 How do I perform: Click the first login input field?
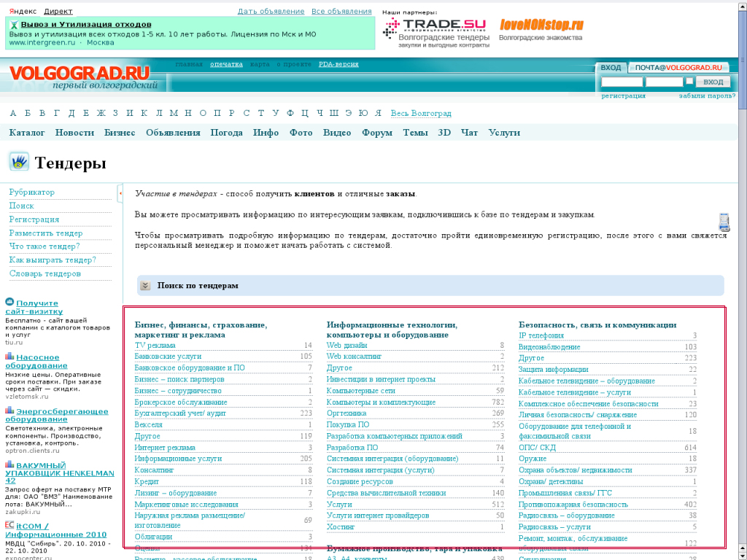[622, 82]
